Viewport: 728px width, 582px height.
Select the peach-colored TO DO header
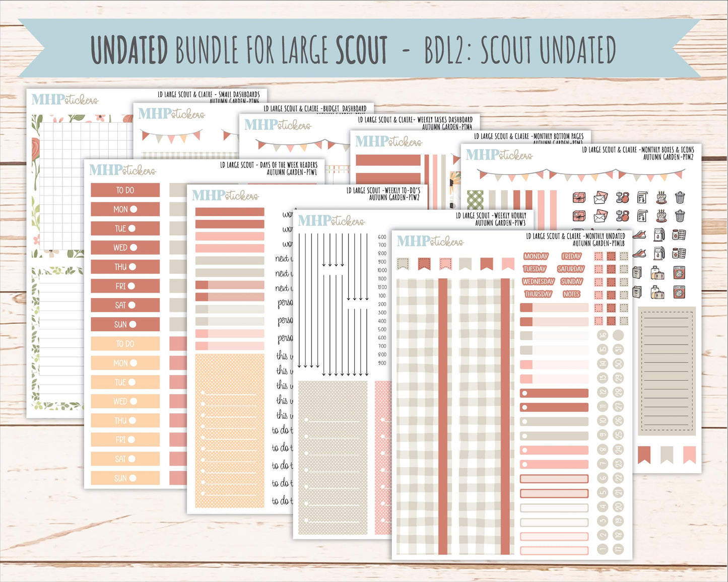[x=125, y=343]
